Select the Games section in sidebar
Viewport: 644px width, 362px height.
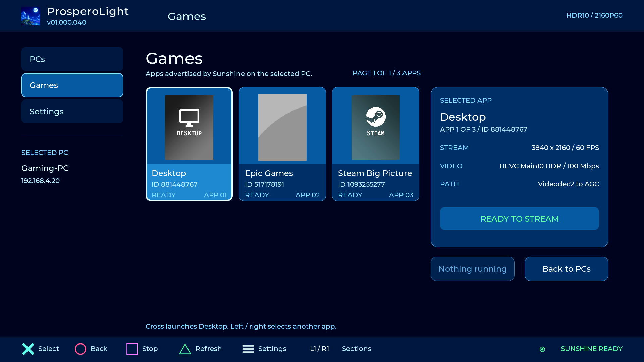(x=72, y=85)
